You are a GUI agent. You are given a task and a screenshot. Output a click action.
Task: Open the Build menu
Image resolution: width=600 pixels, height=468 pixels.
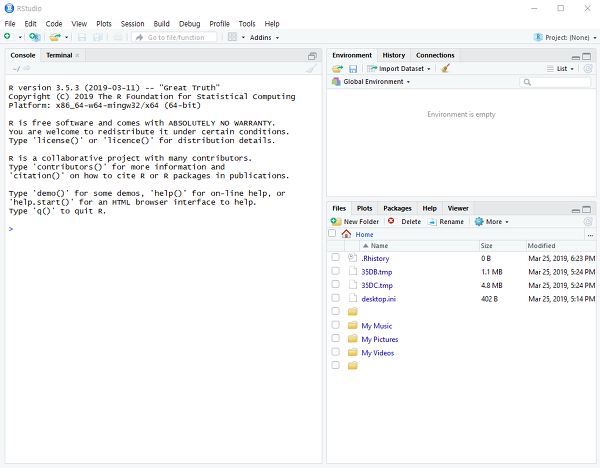coord(161,24)
